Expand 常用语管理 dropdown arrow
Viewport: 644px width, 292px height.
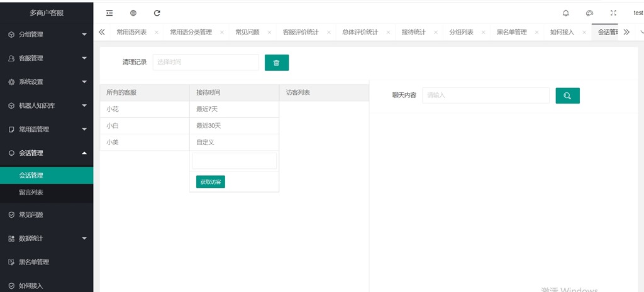coord(84,129)
